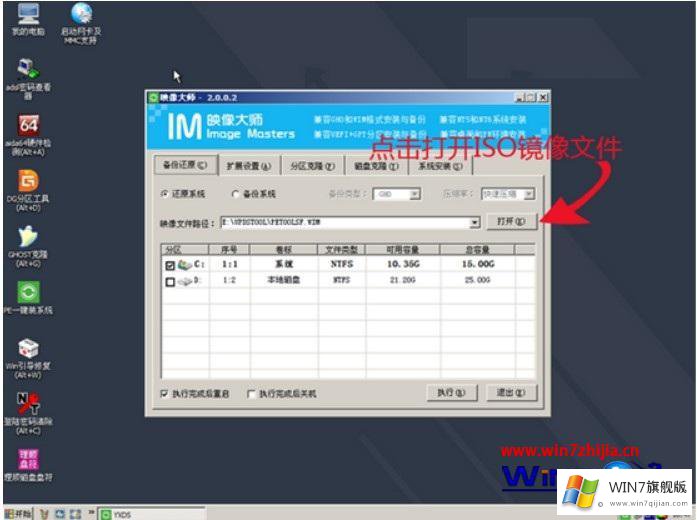The width and height of the screenshot is (697, 520).
Task: Click the Exit button
Action: pyautogui.click(x=511, y=393)
